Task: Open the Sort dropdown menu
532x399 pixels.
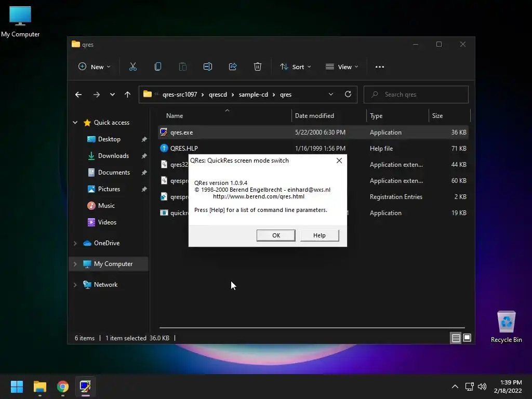Action: coord(295,67)
